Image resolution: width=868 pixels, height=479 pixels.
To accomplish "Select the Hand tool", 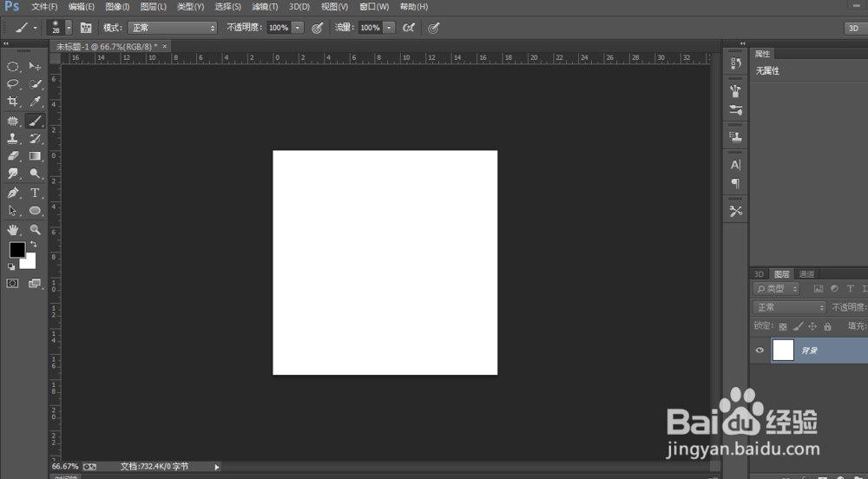I will (x=13, y=230).
